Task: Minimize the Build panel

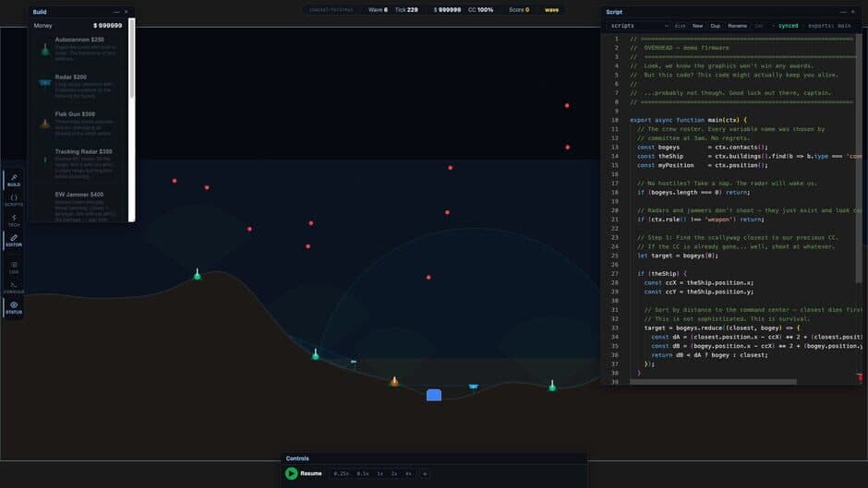Action: point(116,12)
